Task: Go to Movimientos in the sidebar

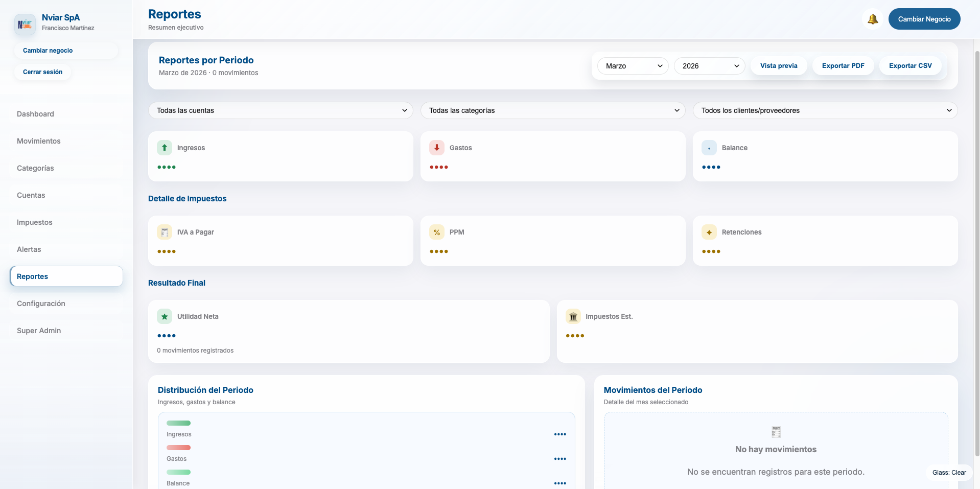Action: tap(39, 141)
